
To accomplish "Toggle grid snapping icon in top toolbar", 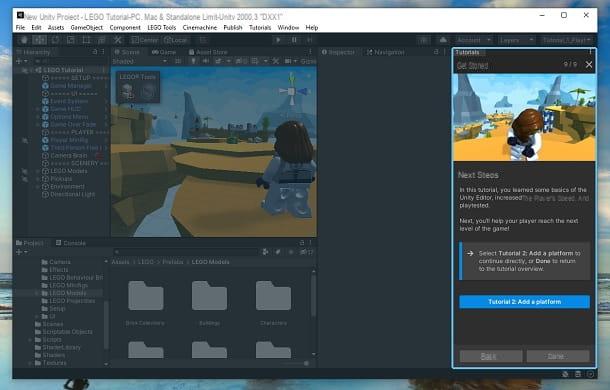I will tap(203, 40).
